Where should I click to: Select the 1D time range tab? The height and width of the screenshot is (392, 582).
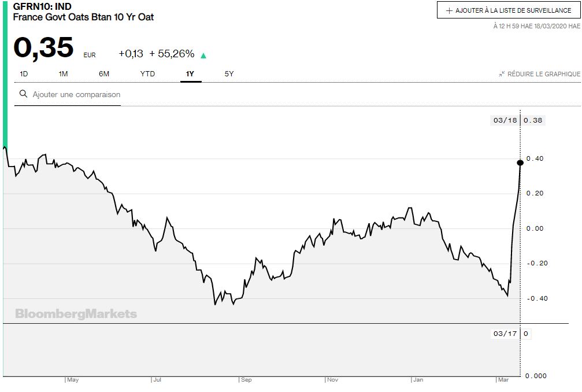tap(24, 73)
